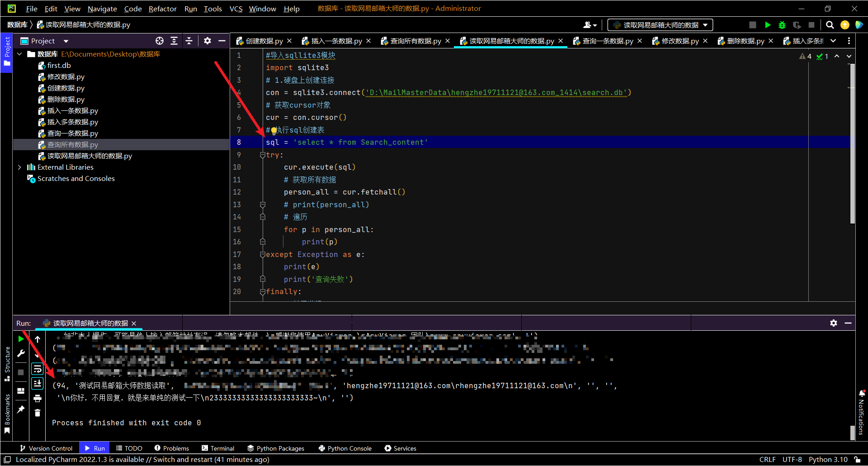Open TODO tool window

coord(129,448)
